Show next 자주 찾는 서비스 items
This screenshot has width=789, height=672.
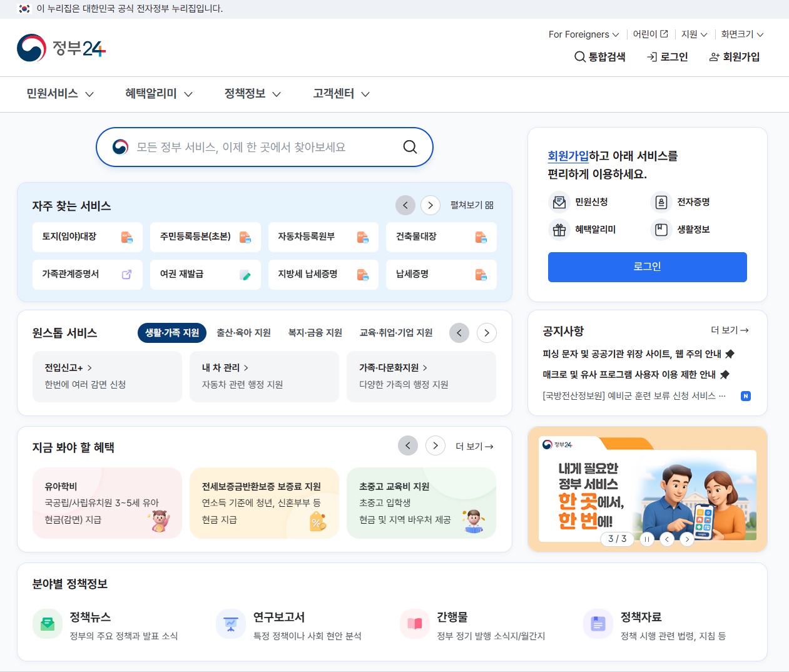(x=430, y=205)
